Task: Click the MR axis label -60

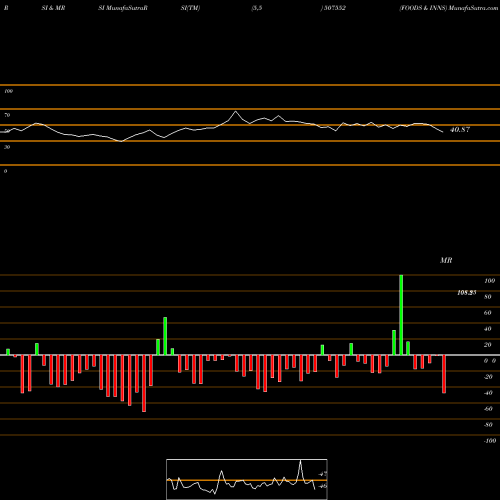Action: [x=488, y=409]
